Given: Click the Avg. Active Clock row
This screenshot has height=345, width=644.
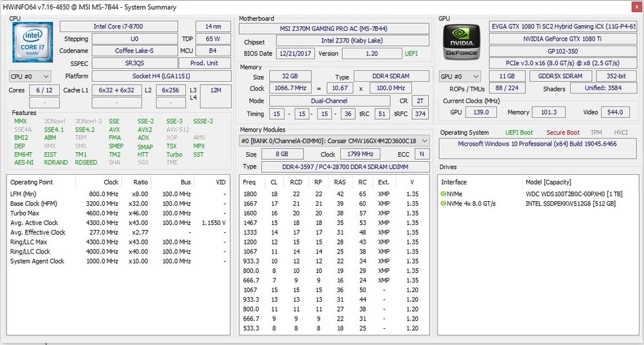Looking at the screenshot, I should [x=118, y=222].
